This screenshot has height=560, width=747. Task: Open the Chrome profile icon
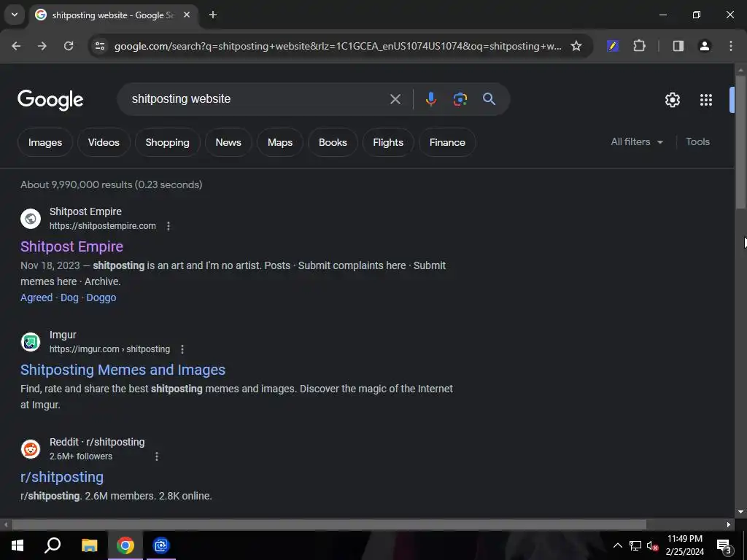[x=704, y=46]
